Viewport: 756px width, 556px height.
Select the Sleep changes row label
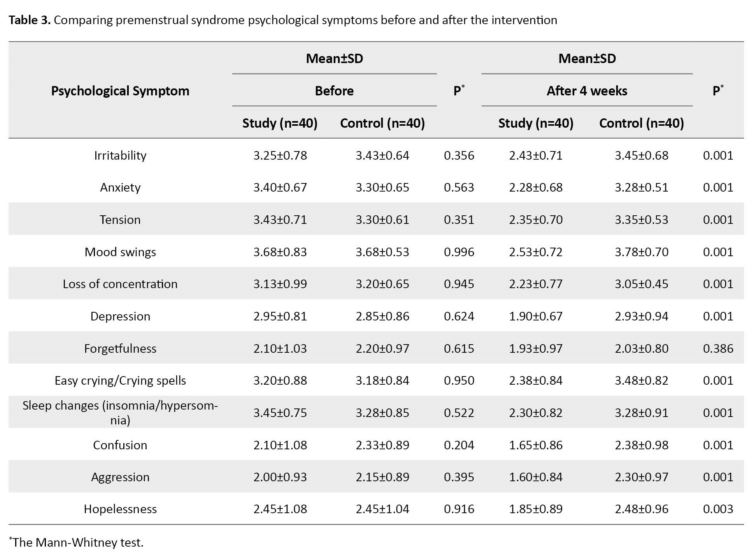tap(120, 412)
